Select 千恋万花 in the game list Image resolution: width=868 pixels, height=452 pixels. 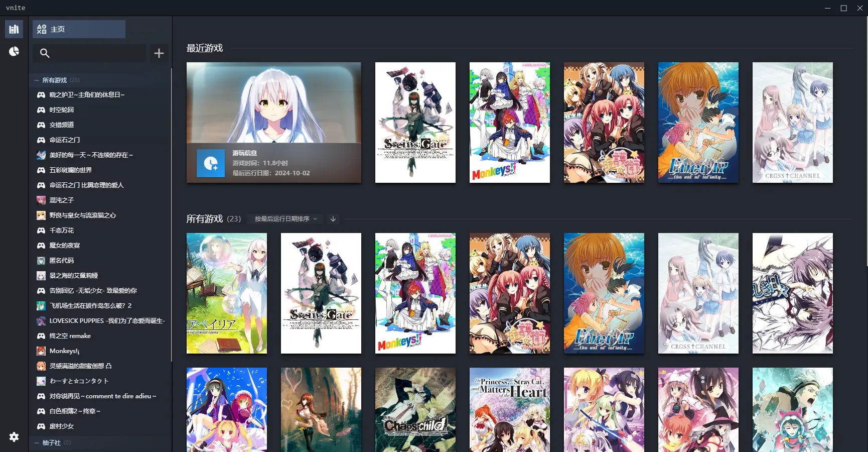tap(100, 231)
